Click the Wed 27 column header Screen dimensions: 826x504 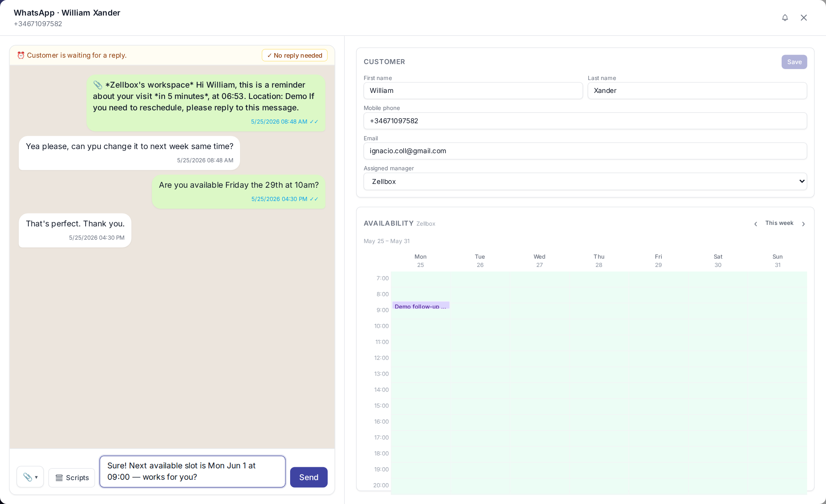pyautogui.click(x=539, y=261)
